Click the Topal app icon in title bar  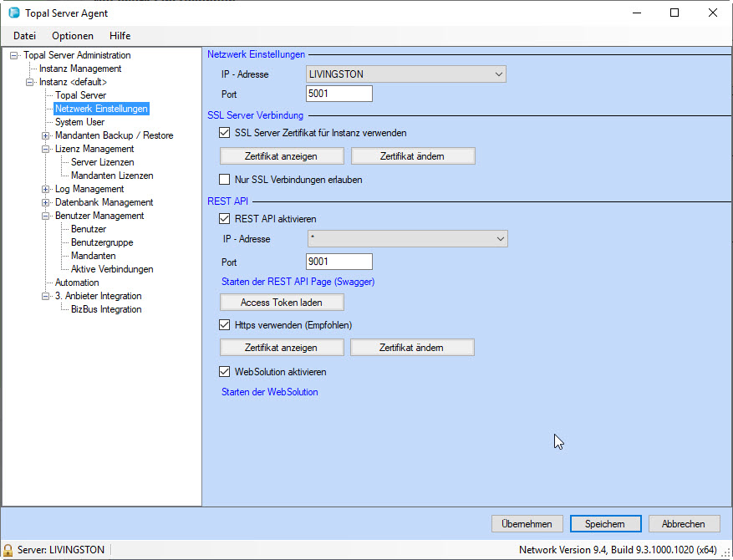(13, 13)
